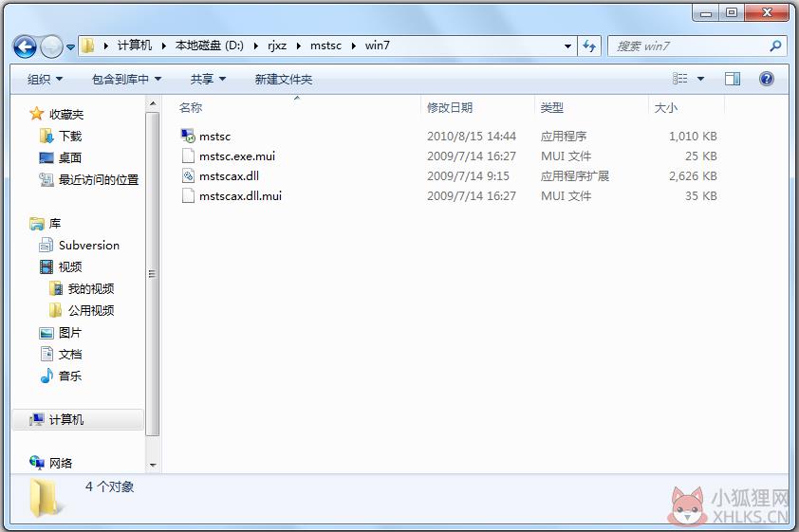Open the 包含到库中 menu

126,80
